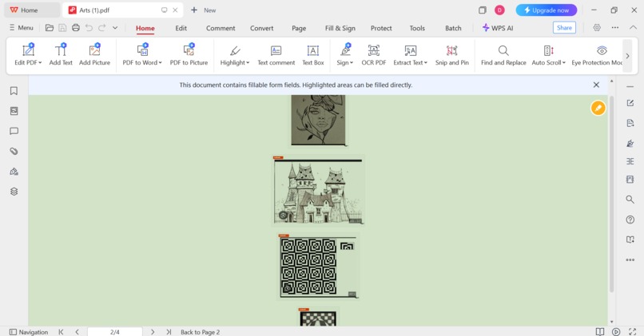
Task: Open the comments panel in the left sidebar
Action: [x=14, y=131]
